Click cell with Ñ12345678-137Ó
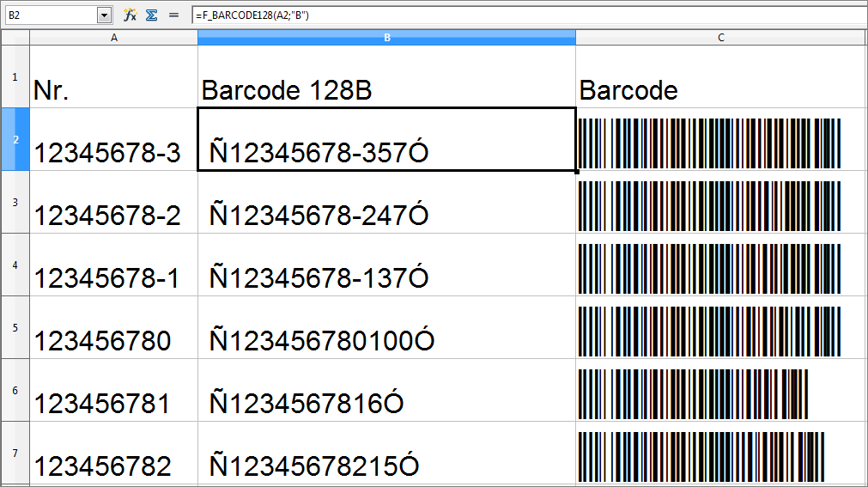Image resolution: width=868 pixels, height=487 pixels. click(x=386, y=265)
